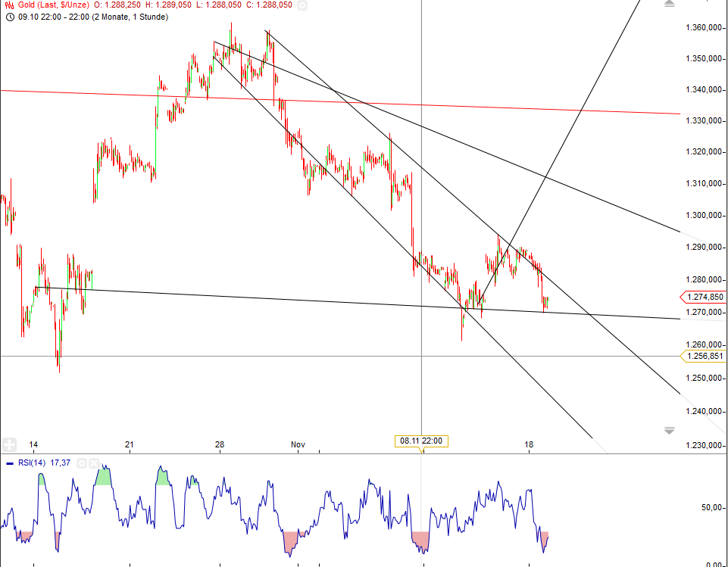
Task: Select the pan/move crosshair icon
Action: 10,444
